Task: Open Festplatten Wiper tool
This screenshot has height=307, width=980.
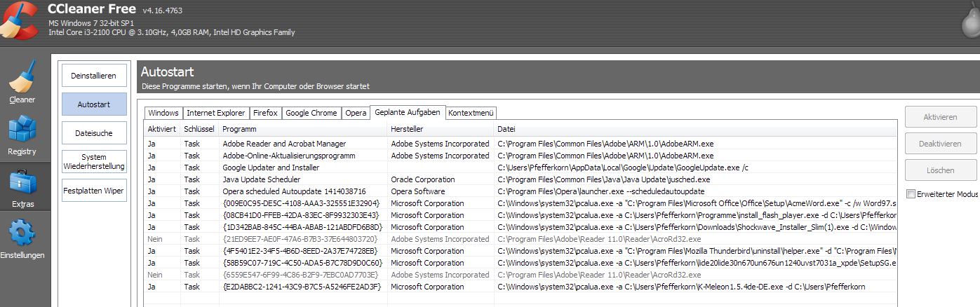Action: tap(94, 190)
